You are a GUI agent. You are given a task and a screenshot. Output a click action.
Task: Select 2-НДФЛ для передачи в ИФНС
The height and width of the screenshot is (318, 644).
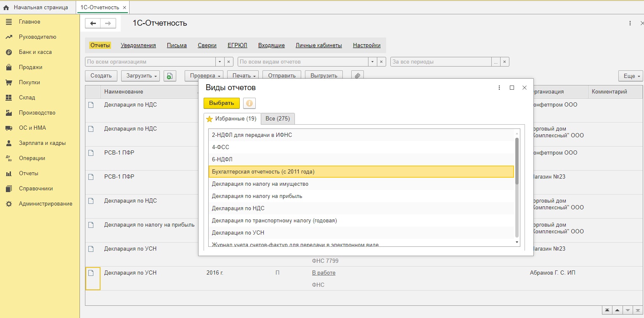tap(361, 135)
